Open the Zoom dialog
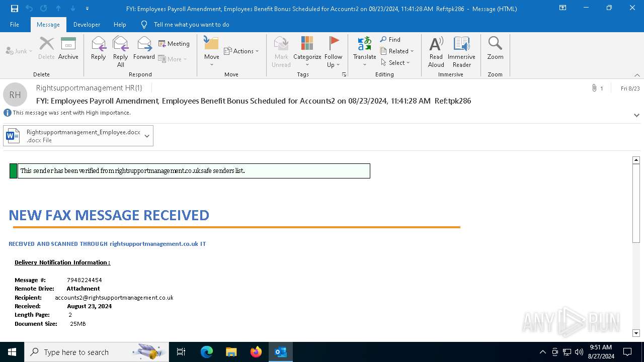Image resolution: width=644 pixels, height=362 pixels. click(x=495, y=48)
